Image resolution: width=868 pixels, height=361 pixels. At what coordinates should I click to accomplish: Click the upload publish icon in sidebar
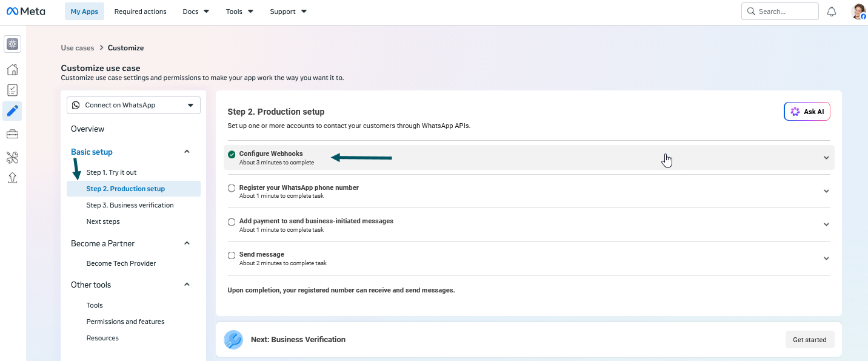pyautogui.click(x=12, y=178)
